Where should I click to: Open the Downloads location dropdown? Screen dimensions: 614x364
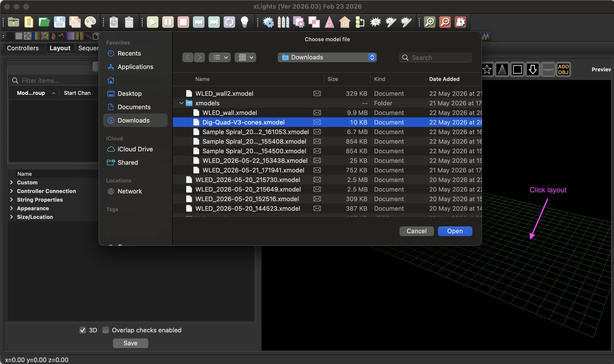(x=327, y=57)
